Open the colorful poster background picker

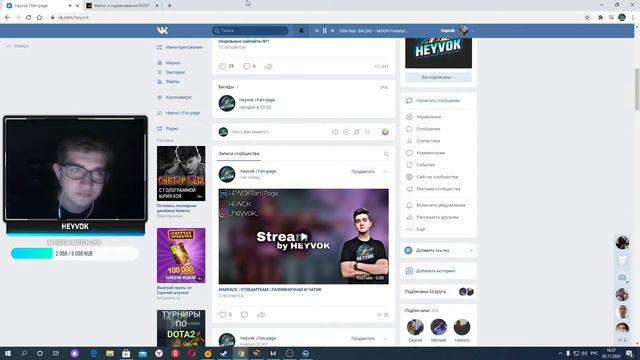(x=385, y=132)
